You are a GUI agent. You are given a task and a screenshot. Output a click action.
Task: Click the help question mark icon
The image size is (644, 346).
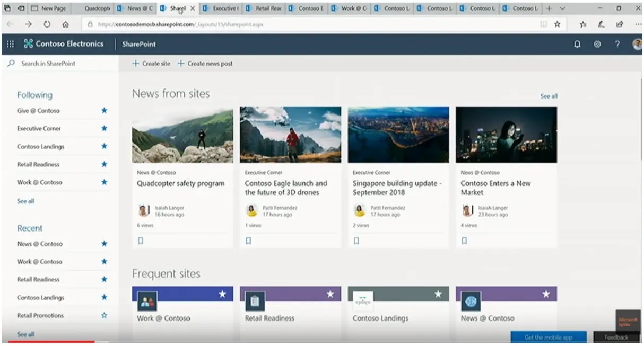[617, 45]
